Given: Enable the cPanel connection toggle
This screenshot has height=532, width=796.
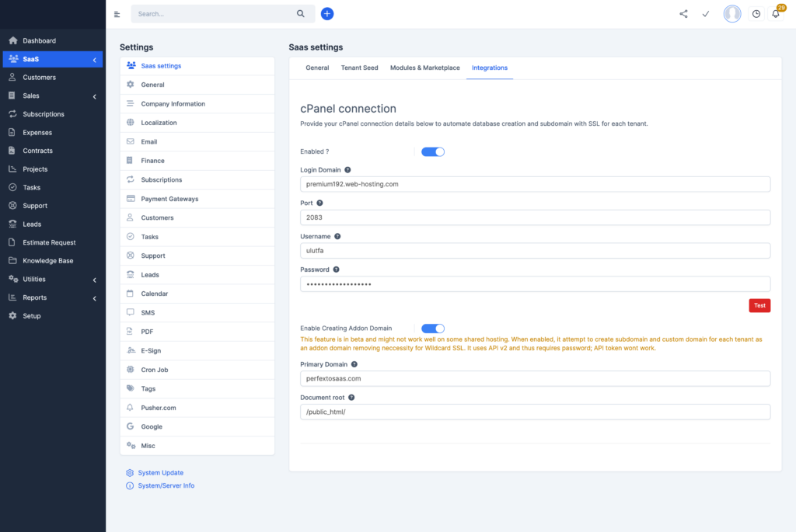Looking at the screenshot, I should pyautogui.click(x=432, y=152).
